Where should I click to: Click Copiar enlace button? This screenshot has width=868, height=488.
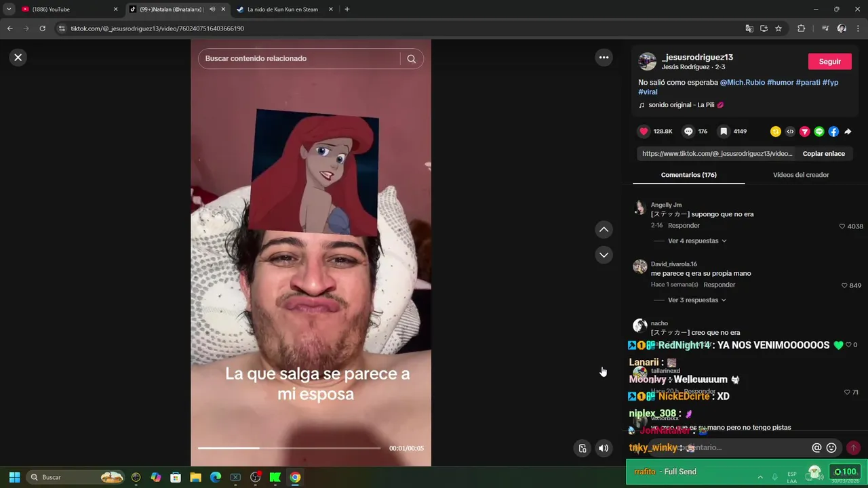[x=823, y=154]
